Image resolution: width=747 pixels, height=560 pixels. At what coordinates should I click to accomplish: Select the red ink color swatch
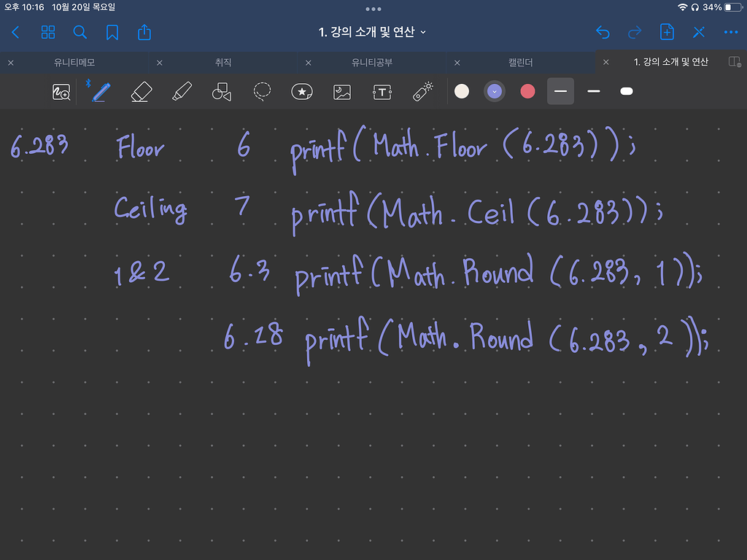coord(527,91)
